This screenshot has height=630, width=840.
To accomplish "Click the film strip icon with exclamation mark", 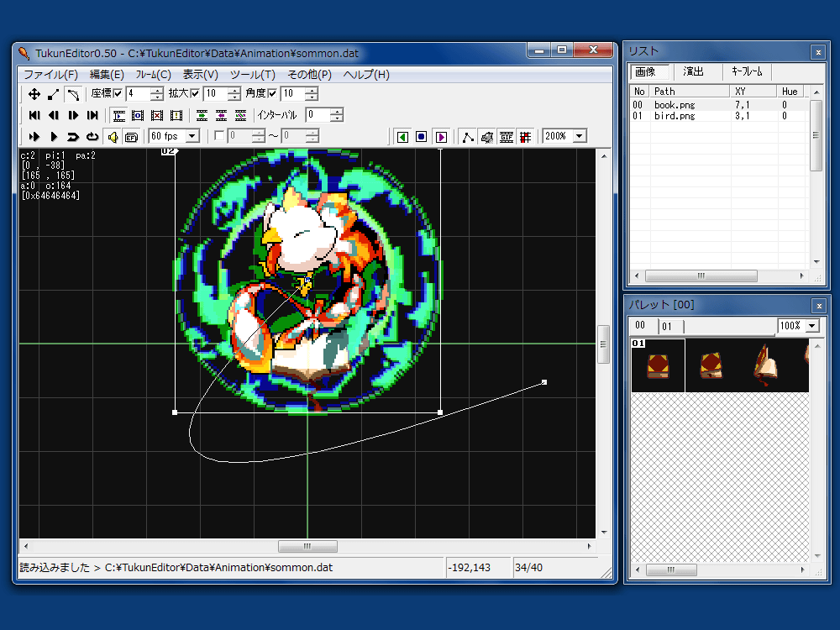I will (x=176, y=115).
